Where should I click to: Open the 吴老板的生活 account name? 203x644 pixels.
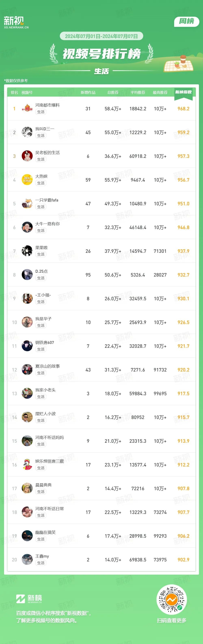[47, 153]
